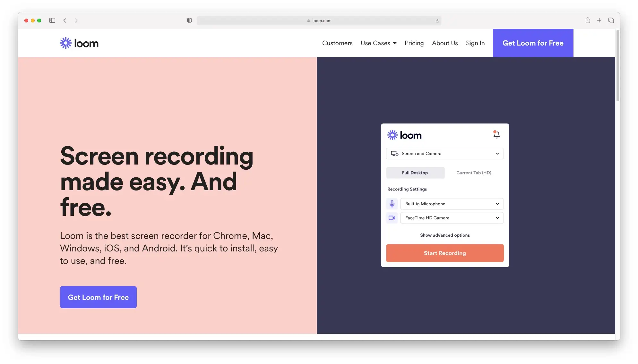Click the Pricing menu item
The width and height of the screenshot is (638, 364).
[414, 43]
